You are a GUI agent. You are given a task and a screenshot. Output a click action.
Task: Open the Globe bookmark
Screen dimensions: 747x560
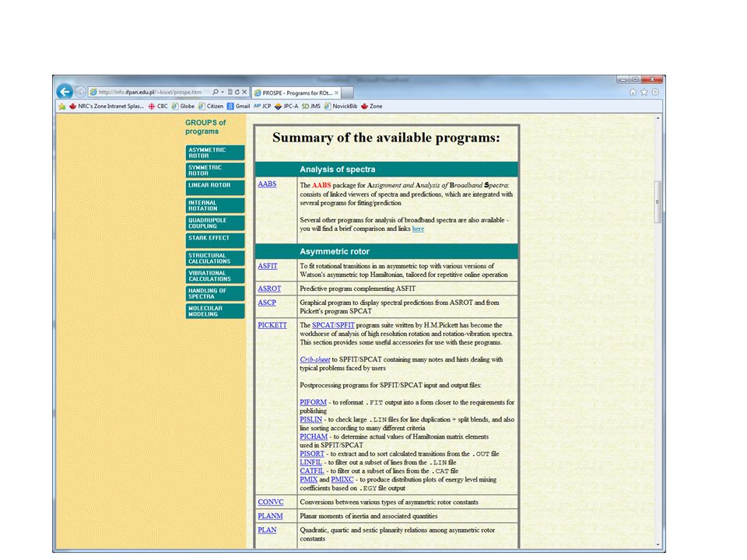pos(183,107)
